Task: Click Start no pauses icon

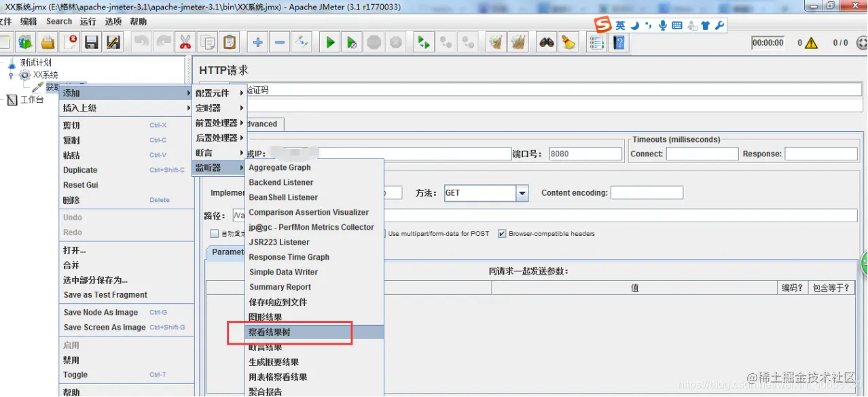Action: click(x=352, y=42)
